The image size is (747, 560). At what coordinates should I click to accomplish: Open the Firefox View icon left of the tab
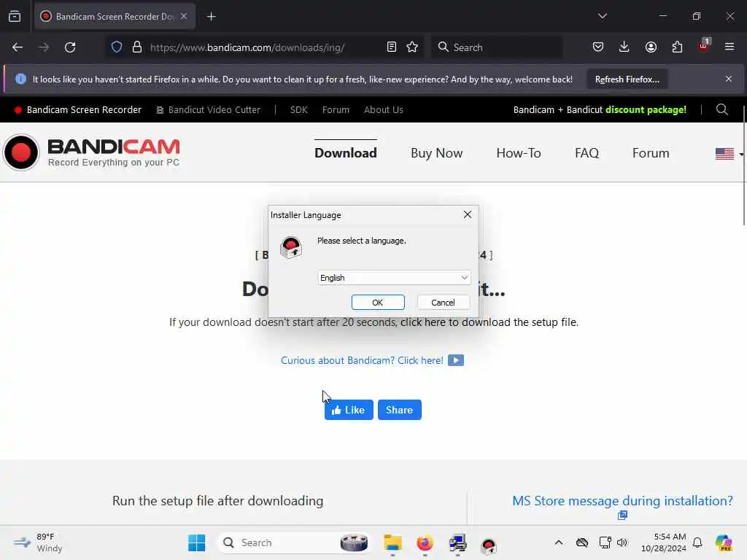point(15,17)
